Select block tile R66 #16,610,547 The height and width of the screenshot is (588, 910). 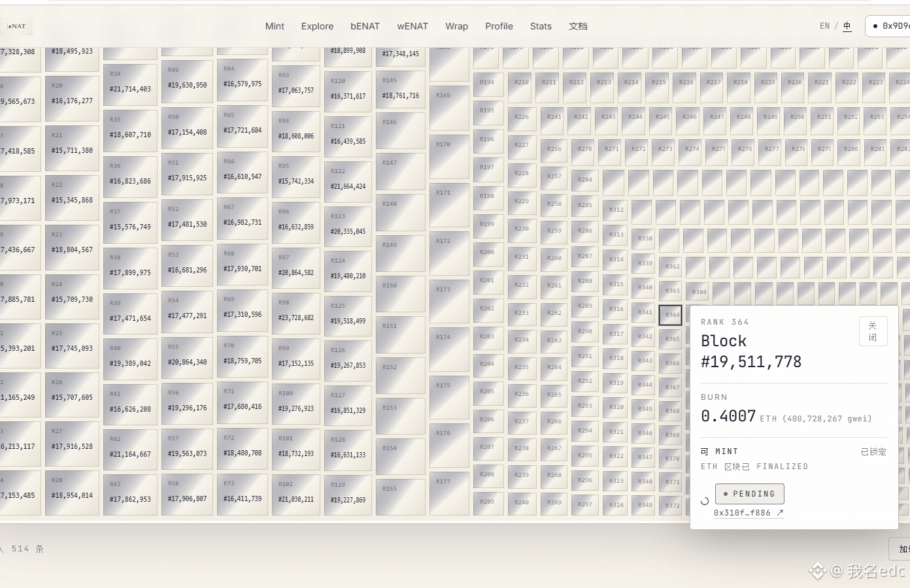[x=242, y=172]
